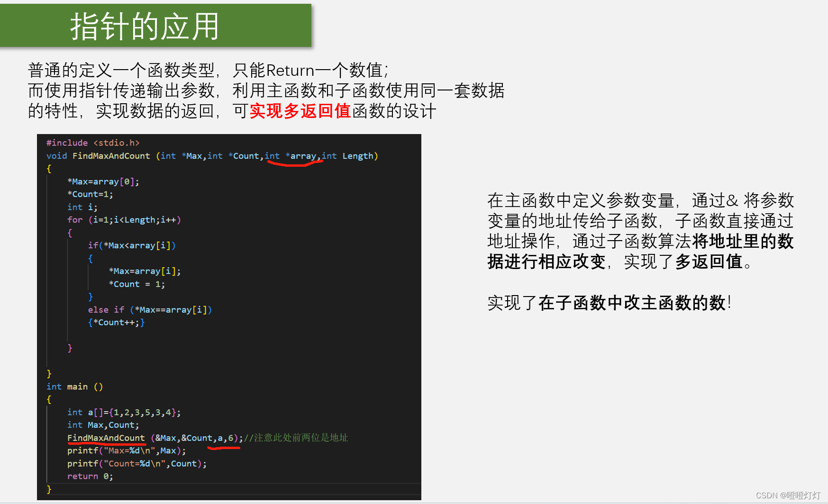The height and width of the screenshot is (504, 828).
Task: Click the bold text 多返回值 in the right paragraph
Action: [709, 262]
